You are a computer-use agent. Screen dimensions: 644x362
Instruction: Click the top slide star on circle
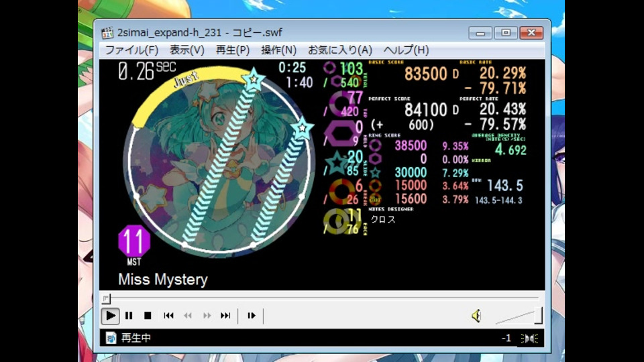click(253, 79)
